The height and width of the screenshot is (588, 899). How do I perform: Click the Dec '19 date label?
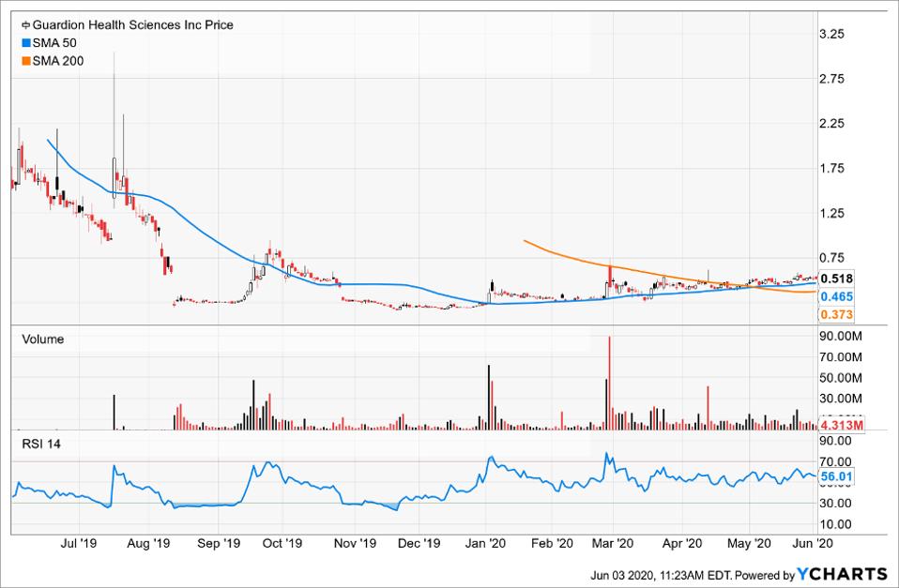(x=419, y=543)
